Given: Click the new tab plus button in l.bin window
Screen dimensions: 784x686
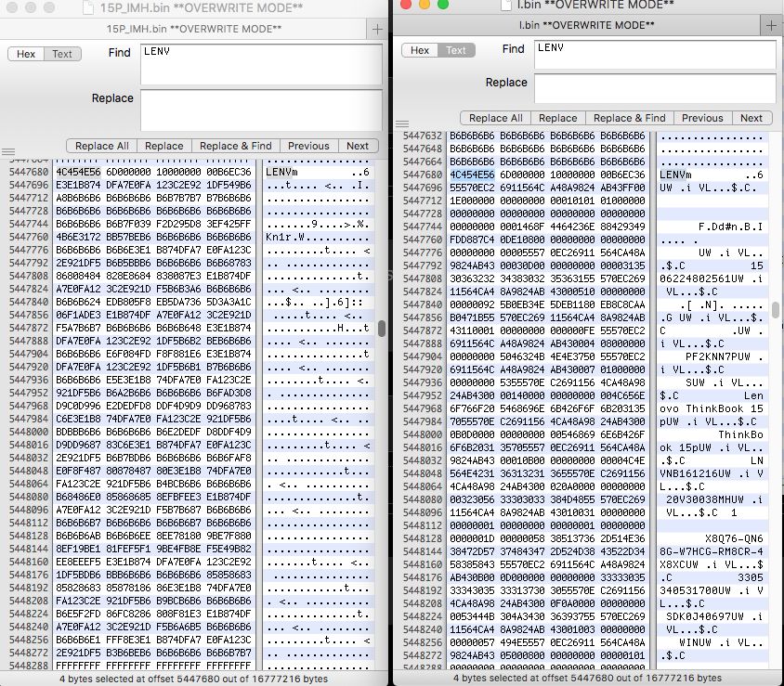Looking at the screenshot, I should pyautogui.click(x=772, y=25).
